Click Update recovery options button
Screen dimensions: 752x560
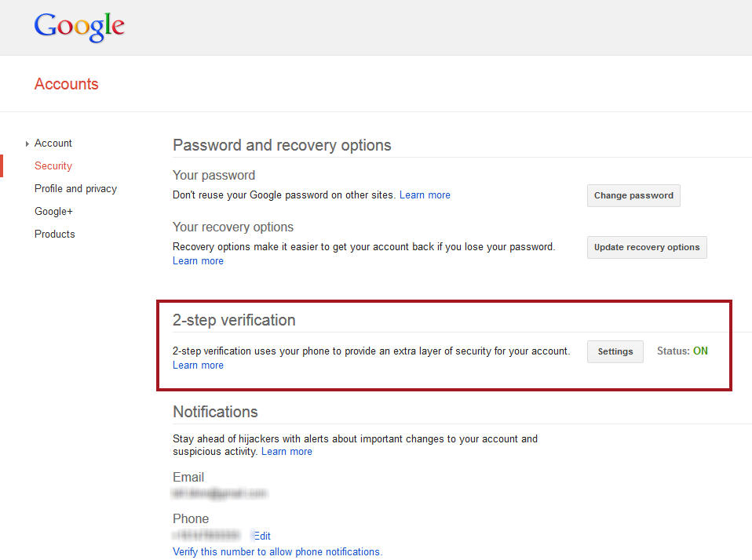click(x=647, y=247)
